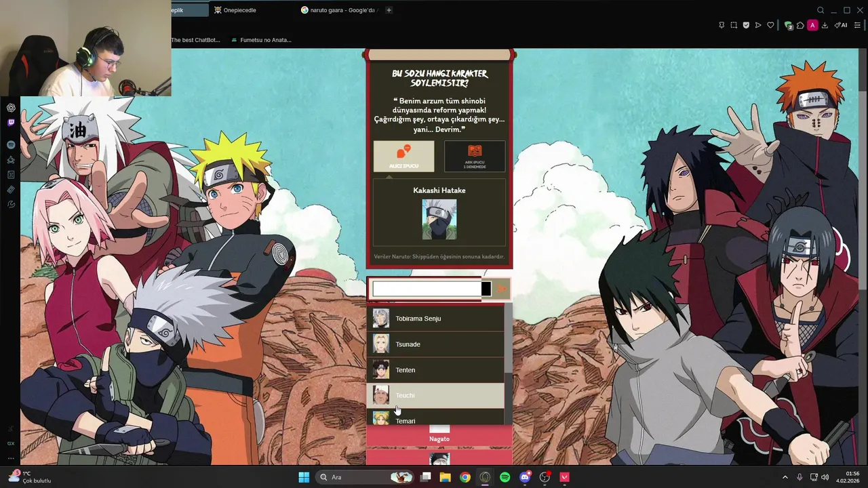Open Discord from the taskbar

(525, 477)
